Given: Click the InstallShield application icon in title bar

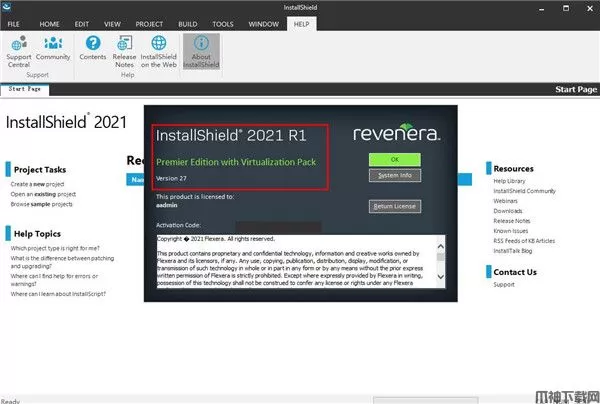Looking at the screenshot, I should pos(7,7).
